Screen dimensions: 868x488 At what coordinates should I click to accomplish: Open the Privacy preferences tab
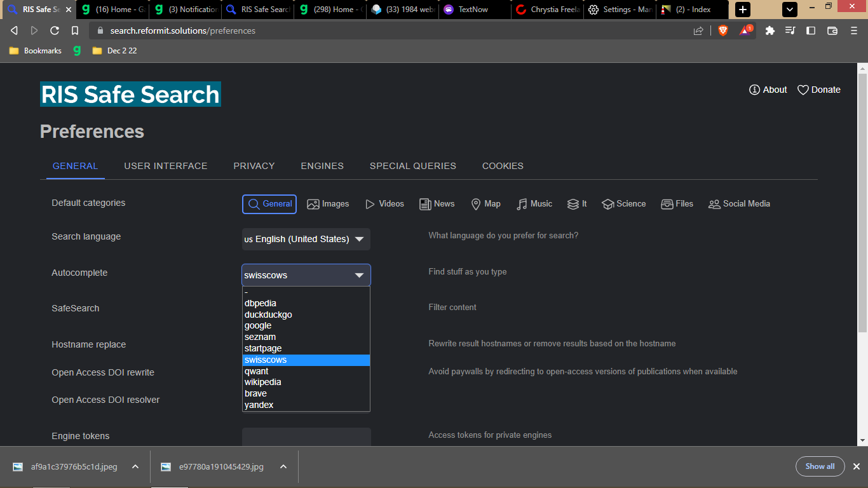click(254, 166)
